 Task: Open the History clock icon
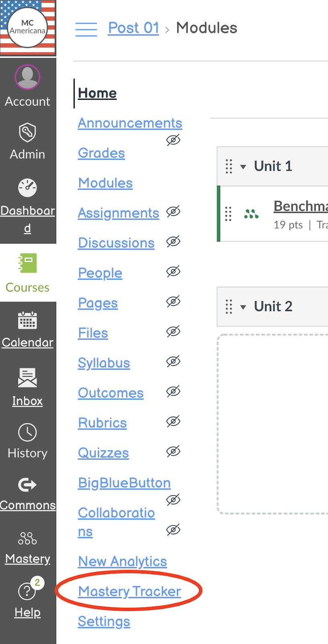click(x=27, y=433)
